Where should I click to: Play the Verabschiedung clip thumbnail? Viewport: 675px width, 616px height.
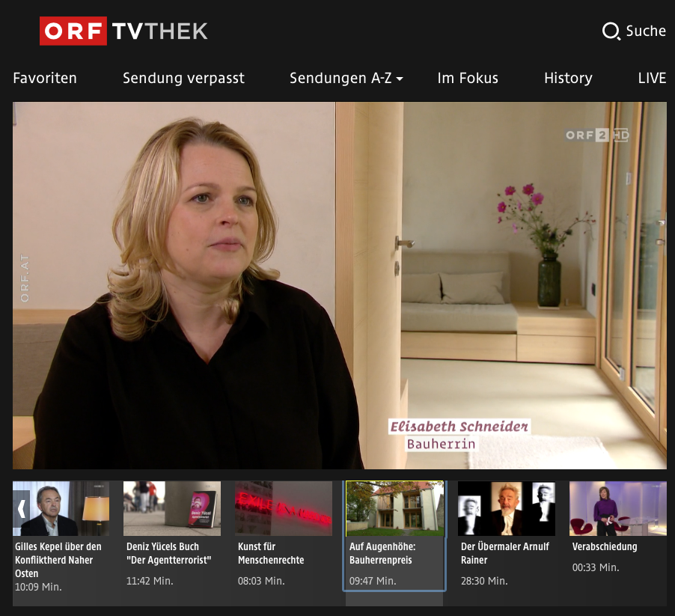[617, 508]
